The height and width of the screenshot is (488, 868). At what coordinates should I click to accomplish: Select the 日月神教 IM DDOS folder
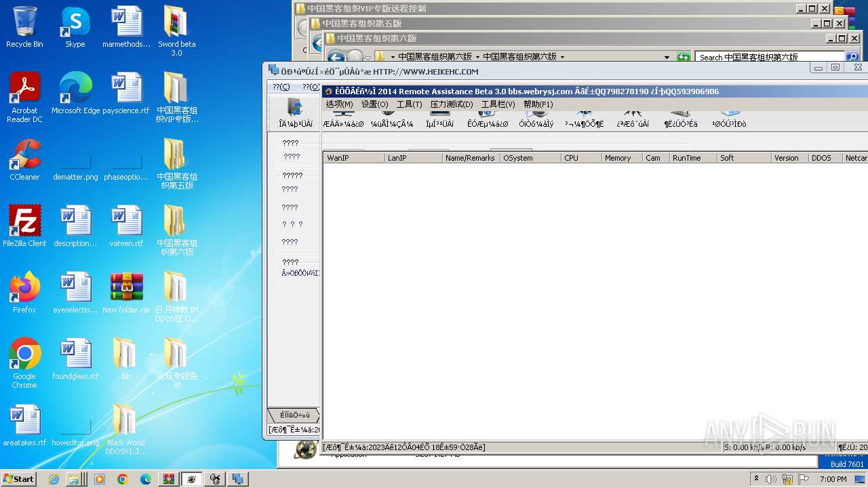(x=176, y=297)
